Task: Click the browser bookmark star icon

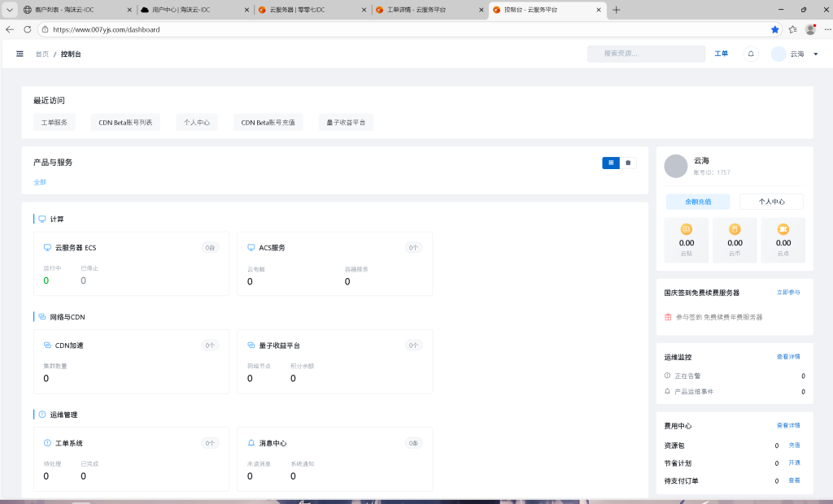Action: coord(774,29)
